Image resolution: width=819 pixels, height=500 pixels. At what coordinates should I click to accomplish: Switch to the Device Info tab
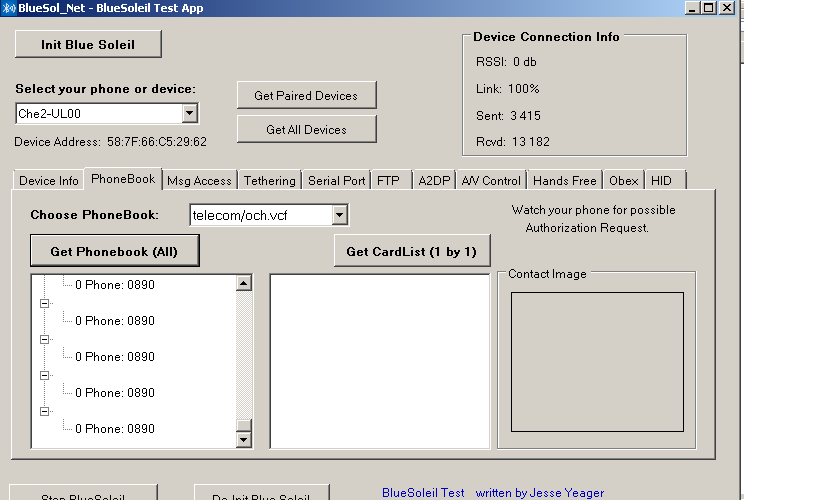[48, 181]
